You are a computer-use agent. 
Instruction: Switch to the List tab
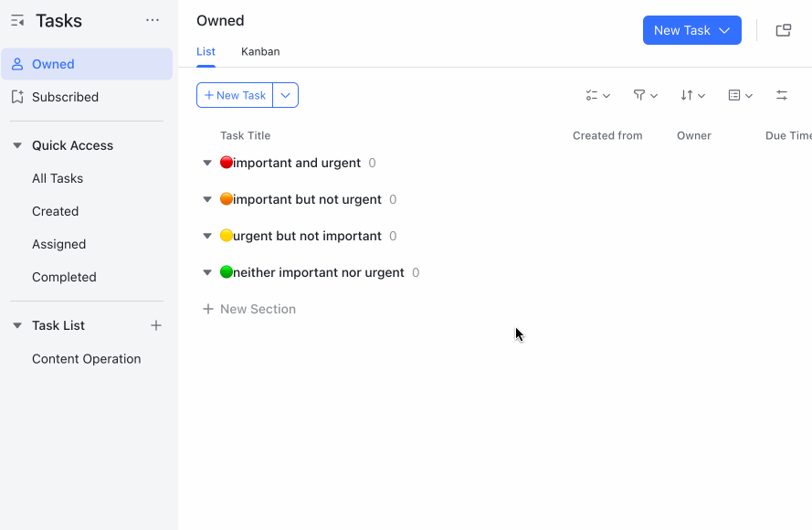click(x=205, y=51)
